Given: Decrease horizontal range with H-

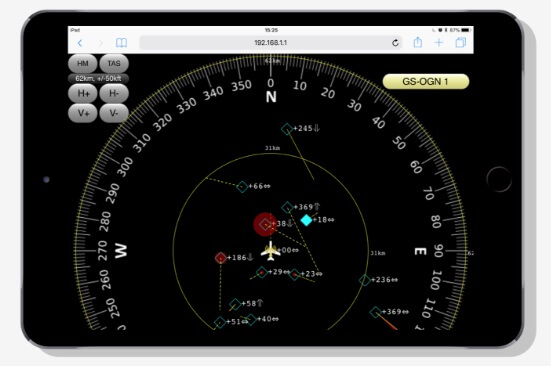Looking at the screenshot, I should (114, 93).
